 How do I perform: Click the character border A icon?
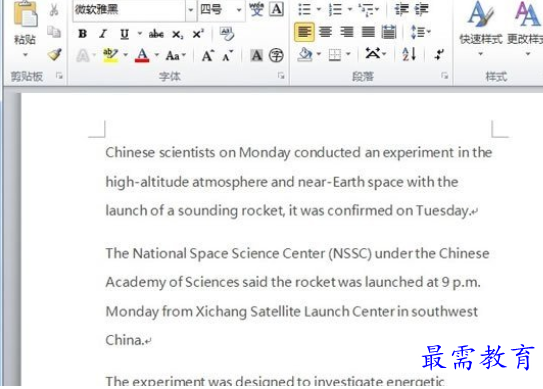277,9
